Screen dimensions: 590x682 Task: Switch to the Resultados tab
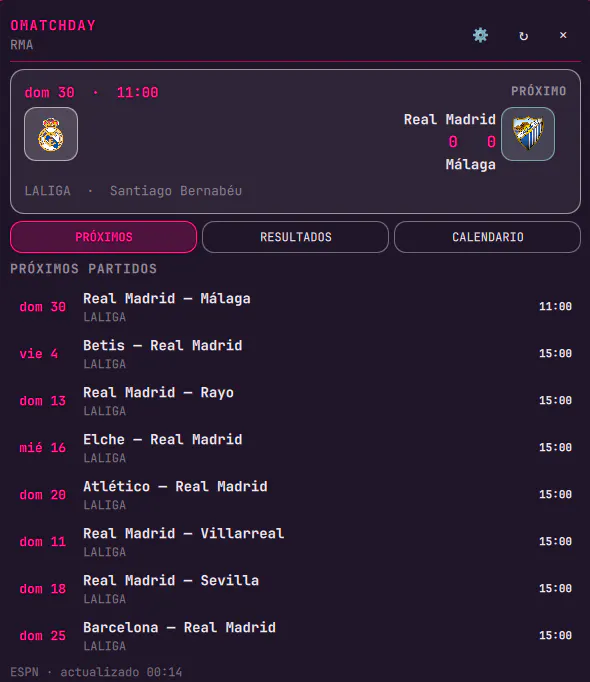tap(295, 237)
